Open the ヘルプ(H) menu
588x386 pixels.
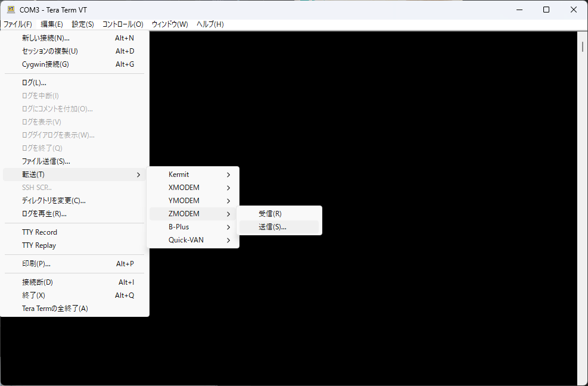coord(210,24)
